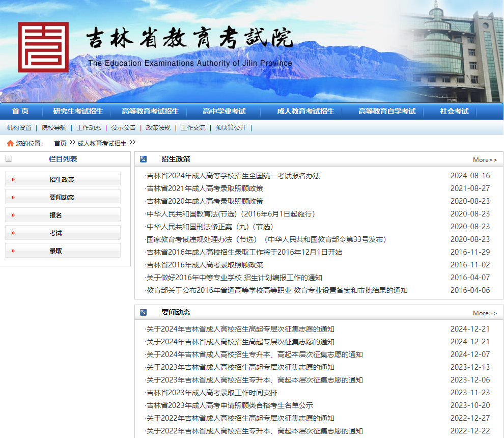Click the red seal logo of the institute

[x=43, y=46]
